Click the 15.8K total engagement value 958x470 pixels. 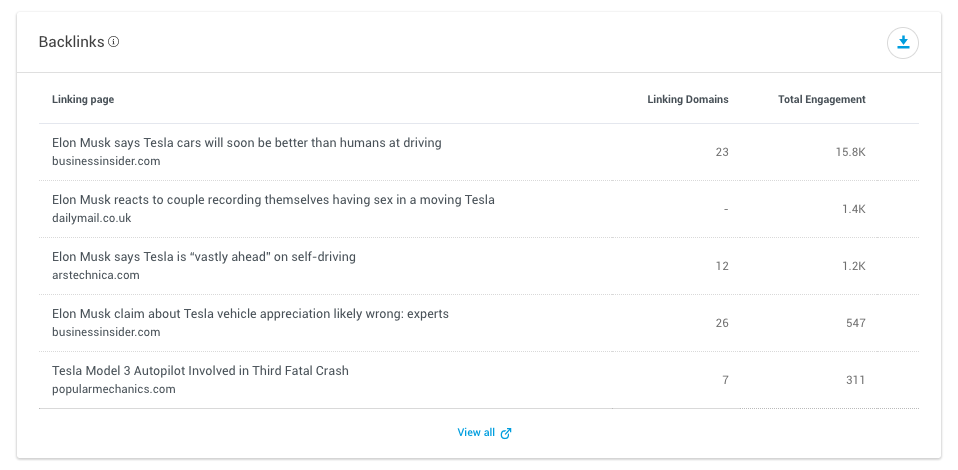850,152
